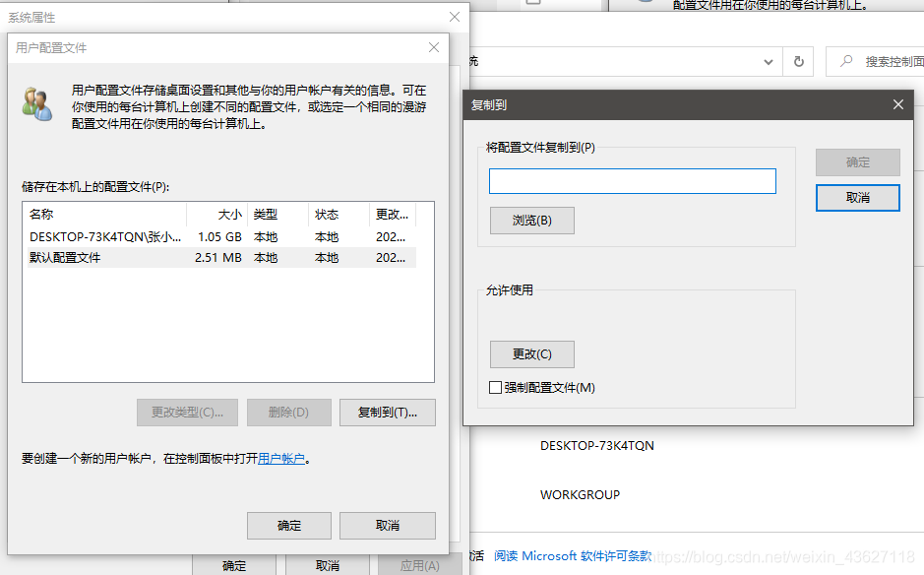Open the 用户帐户 link
924x575 pixels.
tap(281, 458)
